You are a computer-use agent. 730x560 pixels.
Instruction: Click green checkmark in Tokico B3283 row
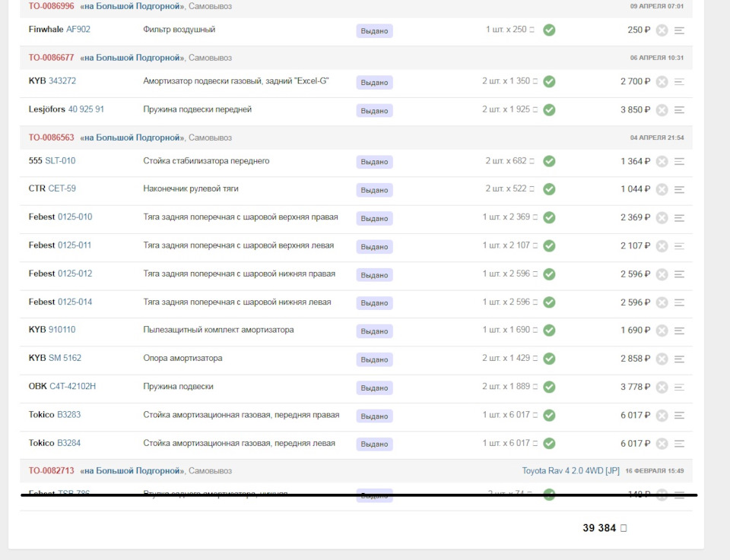[x=549, y=416]
